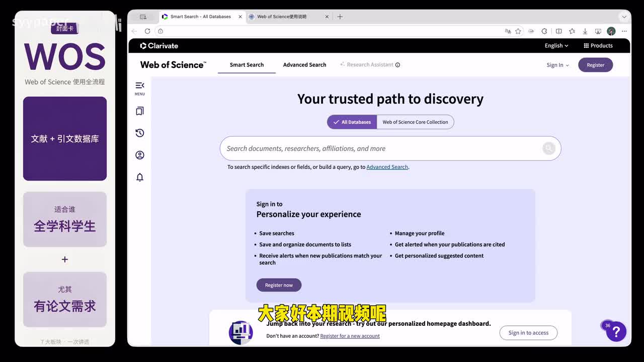Select the All Databases toggle

click(x=352, y=122)
